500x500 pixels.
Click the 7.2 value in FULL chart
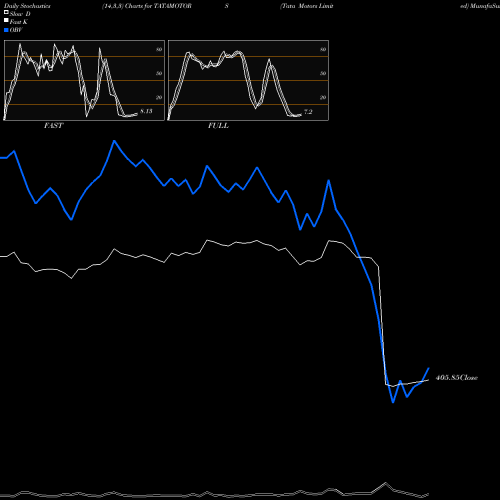[308, 112]
